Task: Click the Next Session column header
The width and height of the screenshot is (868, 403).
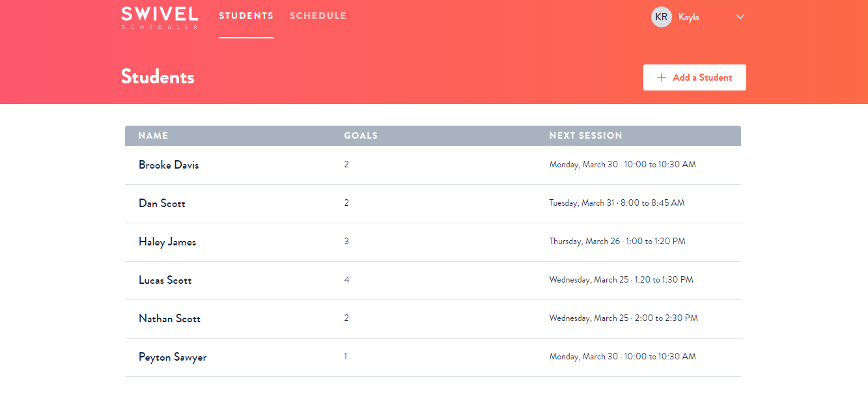Action: point(585,135)
